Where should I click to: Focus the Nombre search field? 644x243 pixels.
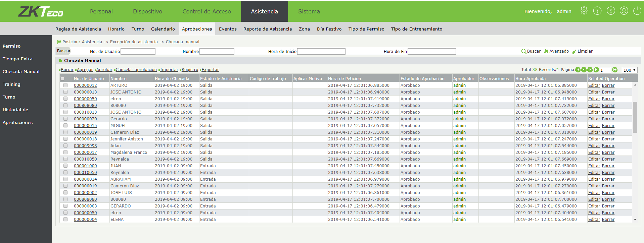217,51
